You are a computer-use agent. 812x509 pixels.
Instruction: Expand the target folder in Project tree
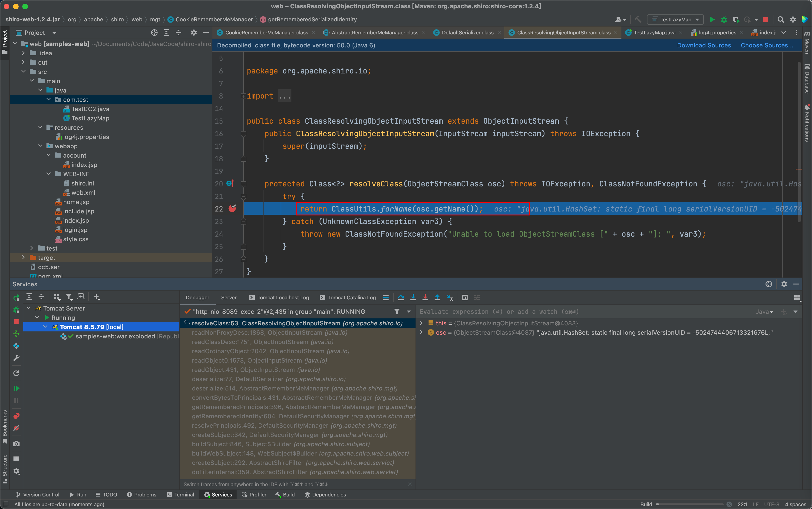pos(23,258)
